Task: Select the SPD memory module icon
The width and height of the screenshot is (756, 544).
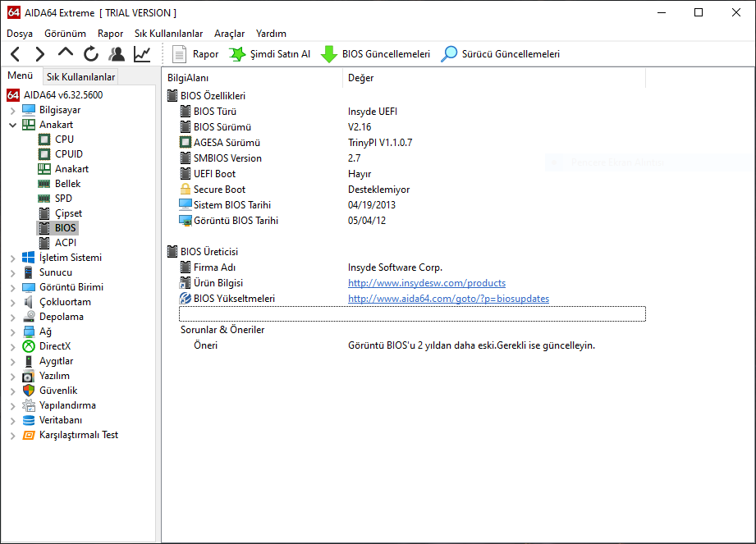Action: pos(44,199)
